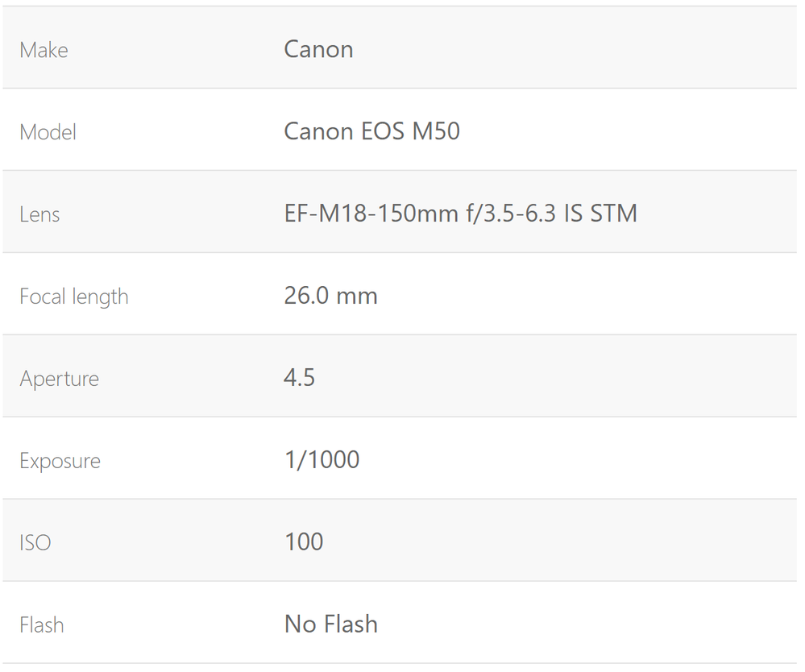805x672 pixels.
Task: Click the 'Make' row label
Action: click(x=44, y=50)
